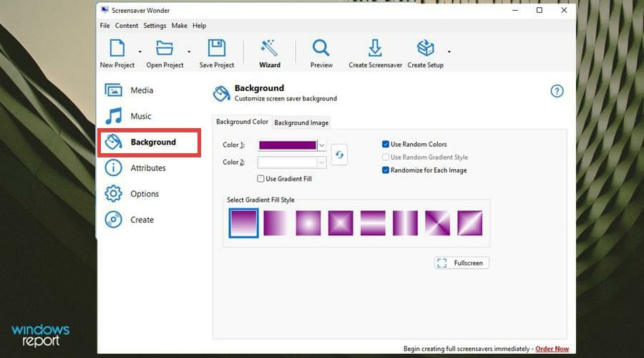Click the Create Setup box icon
The height and width of the screenshot is (358, 644).
[x=425, y=48]
